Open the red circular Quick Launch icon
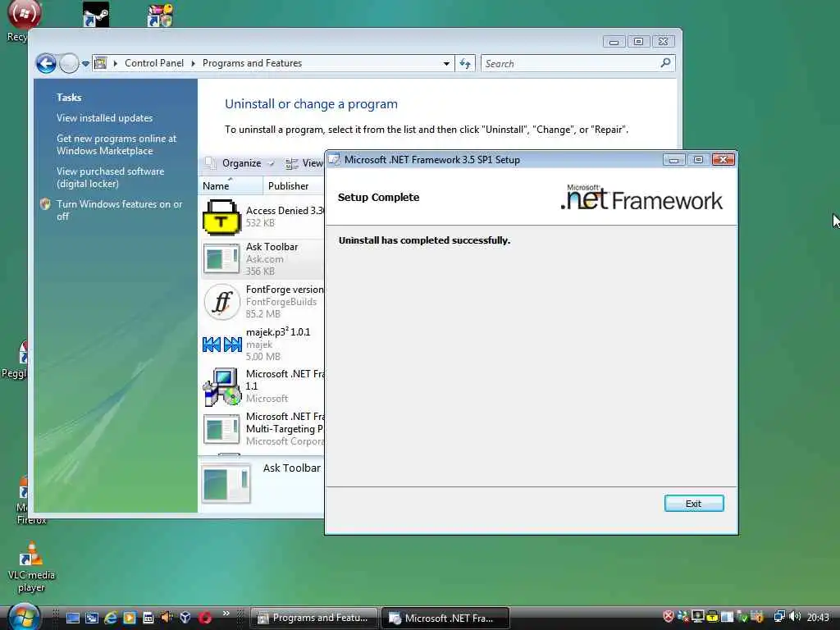 point(204,618)
